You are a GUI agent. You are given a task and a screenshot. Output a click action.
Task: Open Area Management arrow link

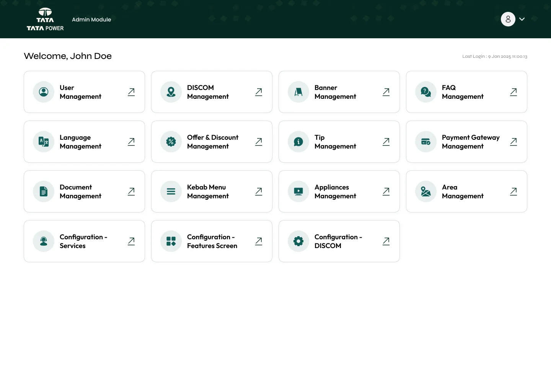(514, 191)
